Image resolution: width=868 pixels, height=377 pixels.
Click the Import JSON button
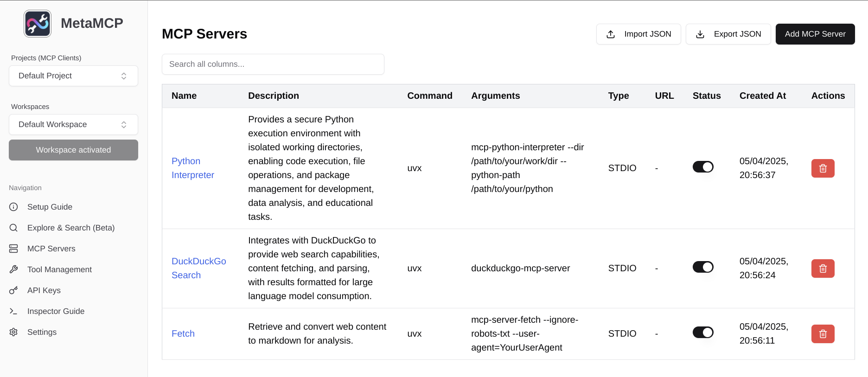tap(638, 34)
